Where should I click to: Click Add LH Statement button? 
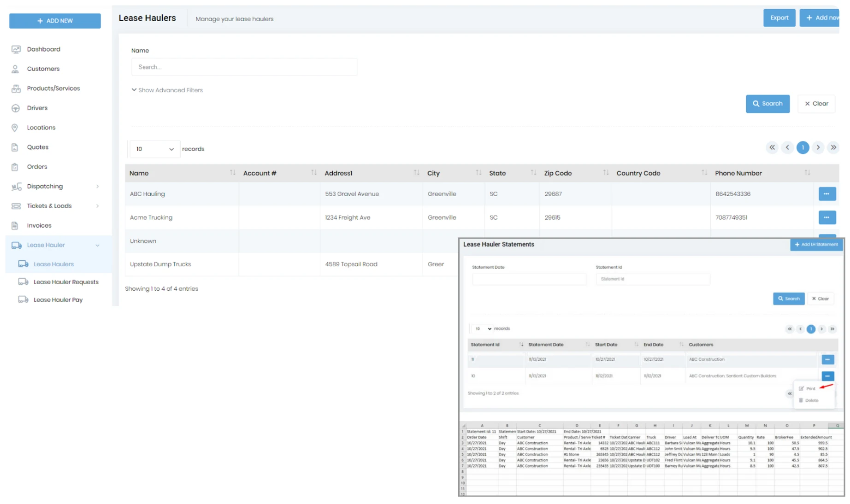point(816,244)
